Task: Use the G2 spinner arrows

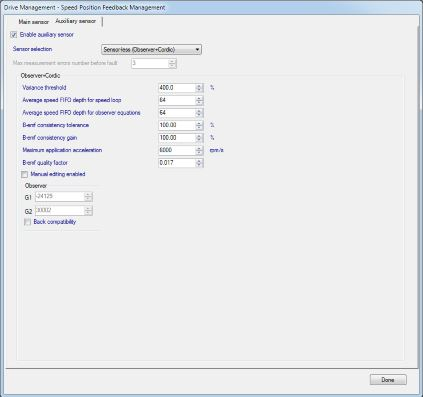Action: pyautogui.click(x=88, y=211)
